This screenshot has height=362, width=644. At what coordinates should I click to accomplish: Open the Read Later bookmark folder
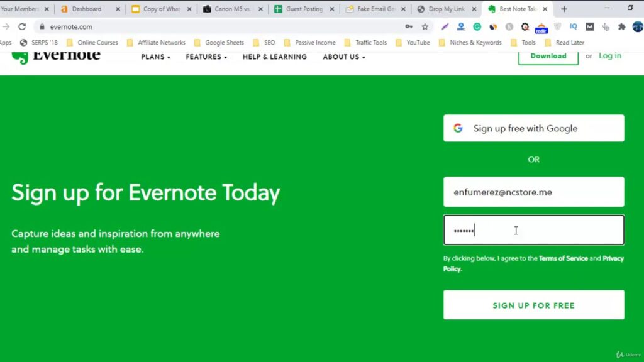tap(564, 42)
